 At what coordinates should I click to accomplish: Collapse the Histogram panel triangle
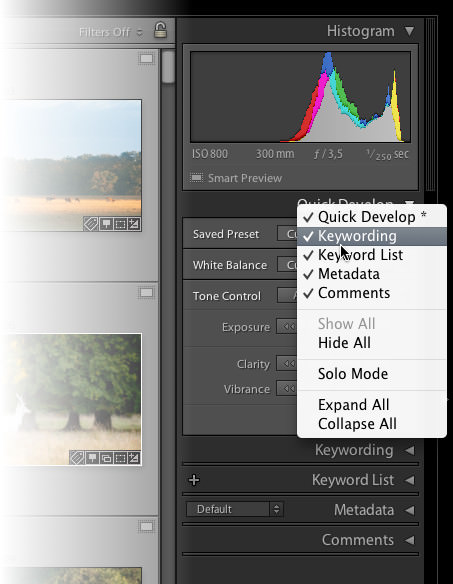coord(409,31)
